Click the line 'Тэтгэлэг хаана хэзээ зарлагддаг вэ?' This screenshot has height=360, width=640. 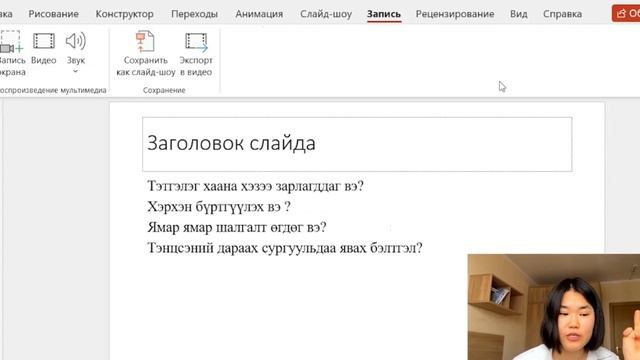pos(255,186)
